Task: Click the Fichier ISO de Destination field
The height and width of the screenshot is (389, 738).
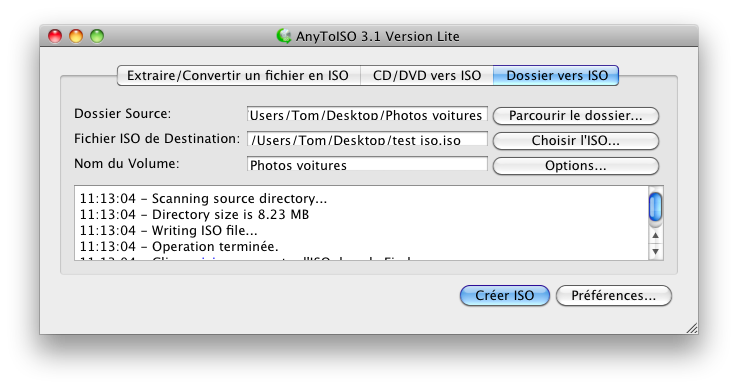Action: 367,139
